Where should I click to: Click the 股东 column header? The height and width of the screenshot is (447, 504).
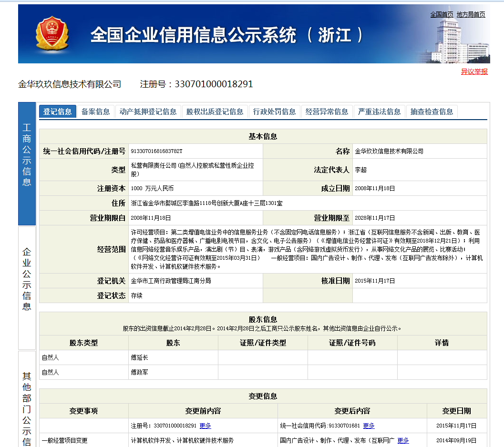click(x=173, y=343)
